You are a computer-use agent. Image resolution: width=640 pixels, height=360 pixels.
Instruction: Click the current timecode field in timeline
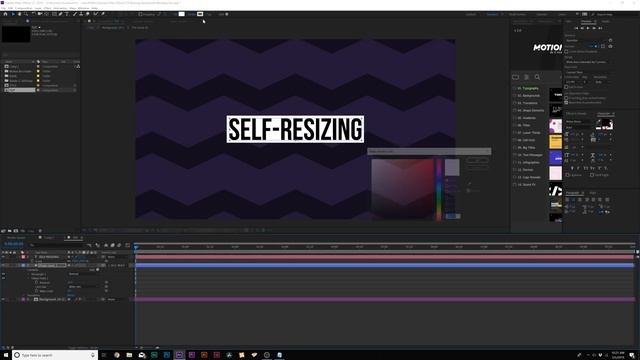(x=13, y=244)
